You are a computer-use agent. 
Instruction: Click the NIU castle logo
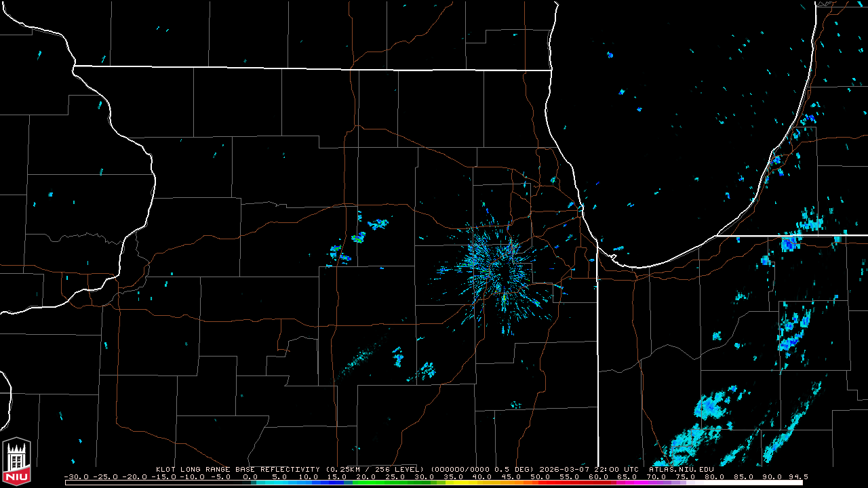tap(17, 462)
